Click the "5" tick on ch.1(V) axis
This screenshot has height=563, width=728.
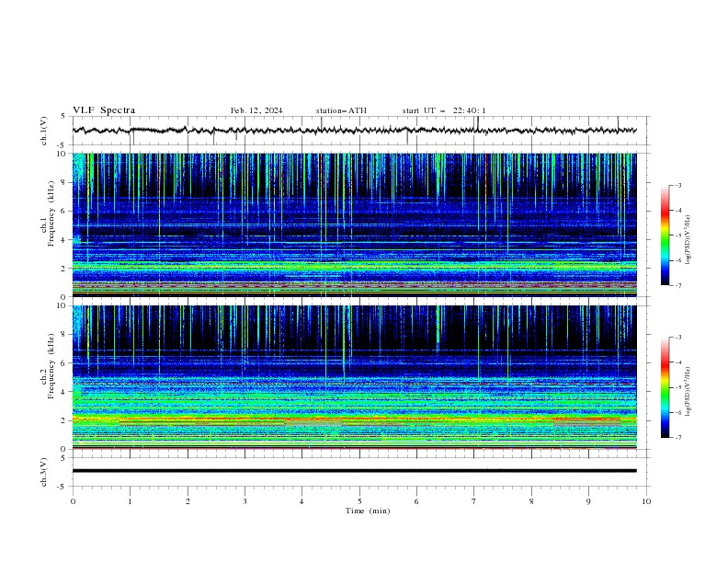[x=63, y=117]
